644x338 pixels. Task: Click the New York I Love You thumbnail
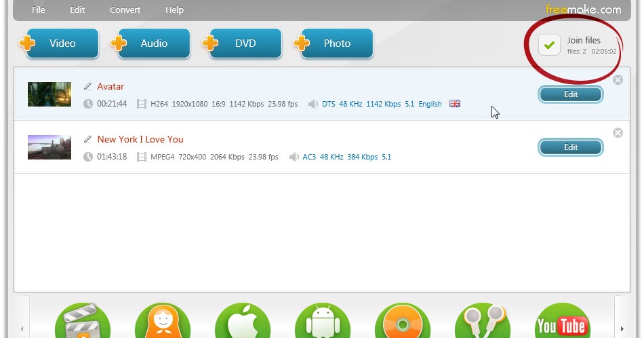point(49,147)
